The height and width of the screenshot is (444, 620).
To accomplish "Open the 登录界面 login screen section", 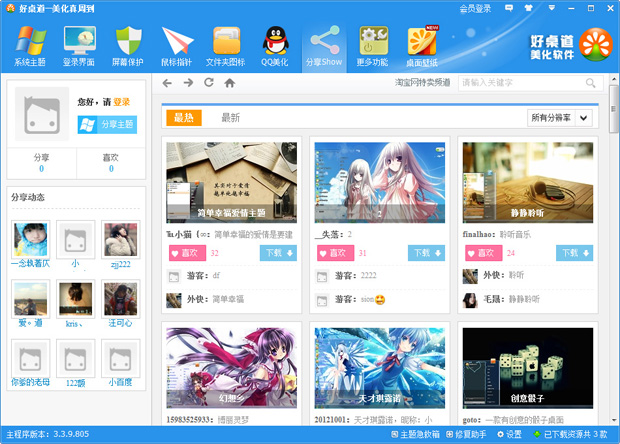I will (x=79, y=46).
